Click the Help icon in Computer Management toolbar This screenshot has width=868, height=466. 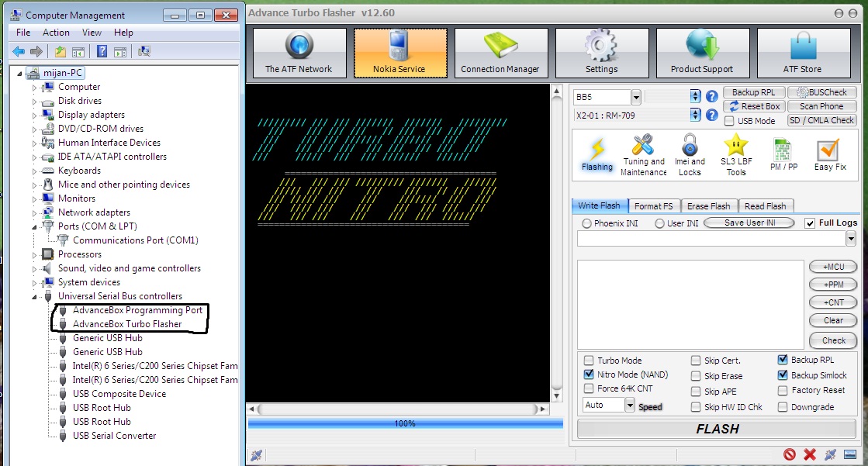click(x=102, y=51)
